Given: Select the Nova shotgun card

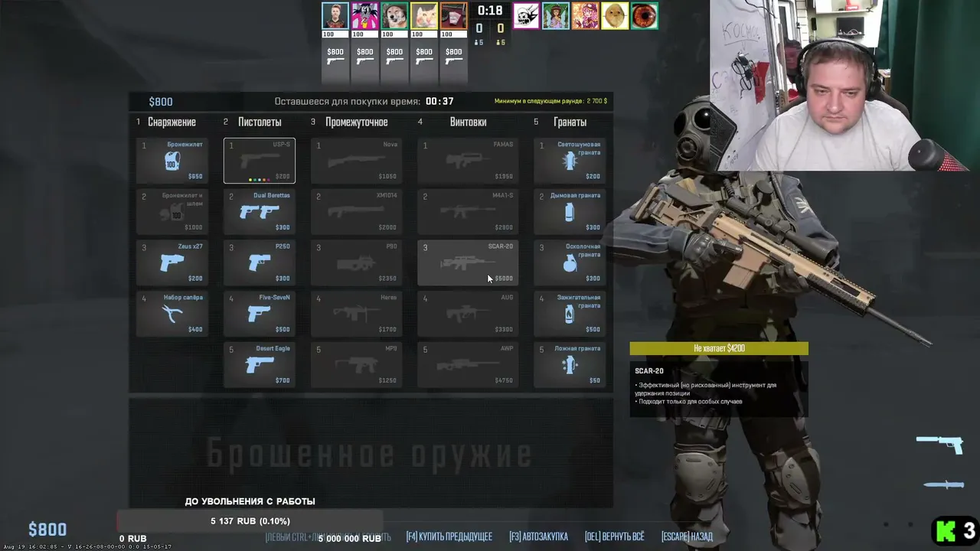Looking at the screenshot, I should click(356, 161).
